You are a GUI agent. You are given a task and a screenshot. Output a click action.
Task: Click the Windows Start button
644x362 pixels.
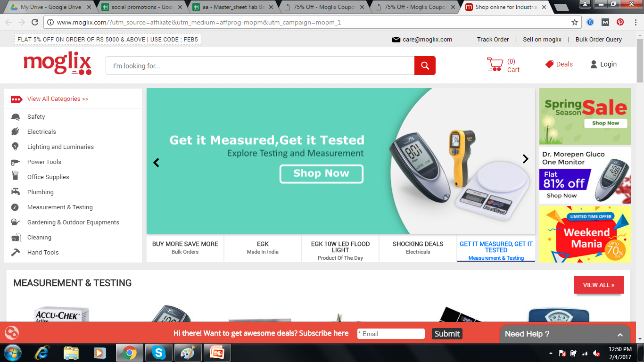tap(12, 353)
